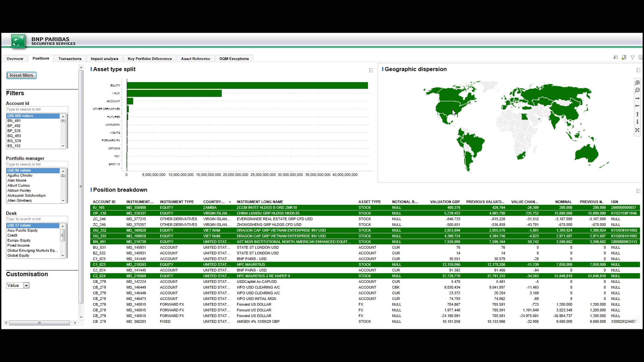Click the users icon in top toolbar

(616, 57)
